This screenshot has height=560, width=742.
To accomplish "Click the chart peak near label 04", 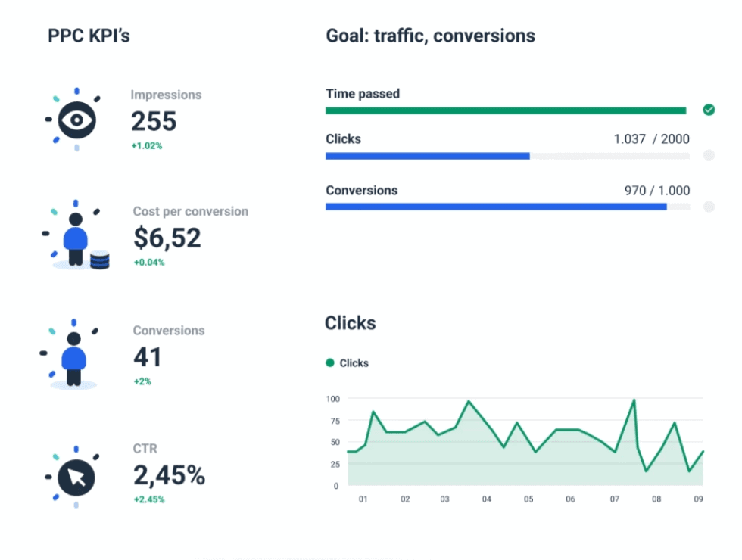I will click(470, 402).
